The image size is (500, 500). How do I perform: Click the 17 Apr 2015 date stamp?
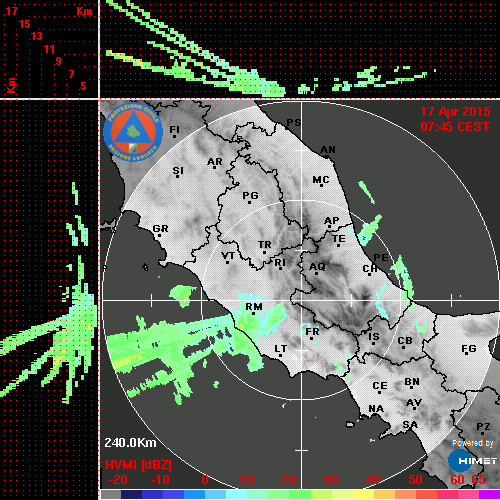[x=455, y=112]
